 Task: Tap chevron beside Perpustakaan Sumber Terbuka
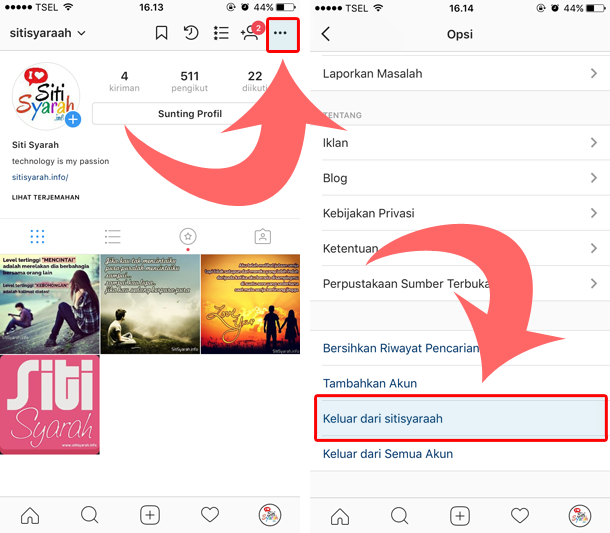(x=594, y=283)
